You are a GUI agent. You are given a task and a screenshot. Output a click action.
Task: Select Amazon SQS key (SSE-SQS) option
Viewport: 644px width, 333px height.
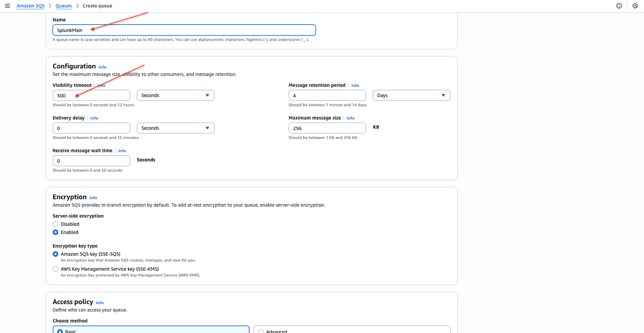(x=55, y=254)
